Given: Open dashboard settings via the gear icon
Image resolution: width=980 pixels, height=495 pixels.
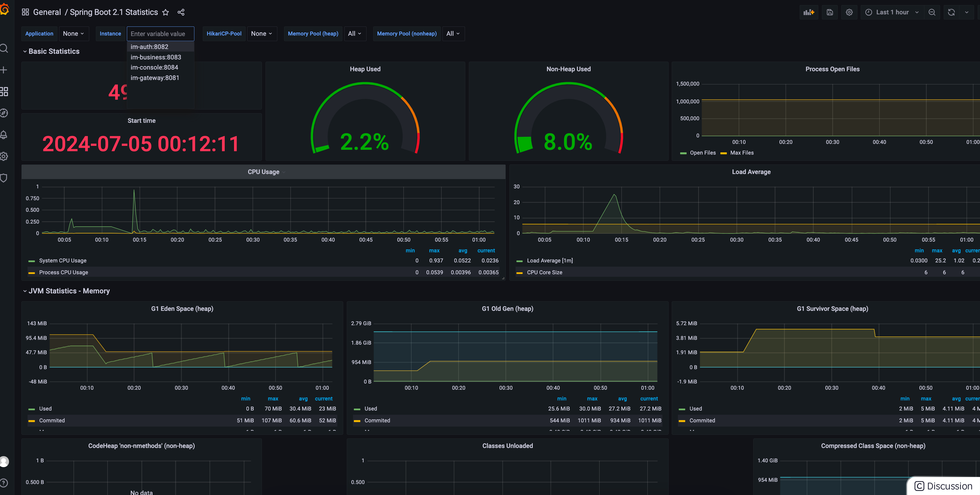Looking at the screenshot, I should coord(849,12).
